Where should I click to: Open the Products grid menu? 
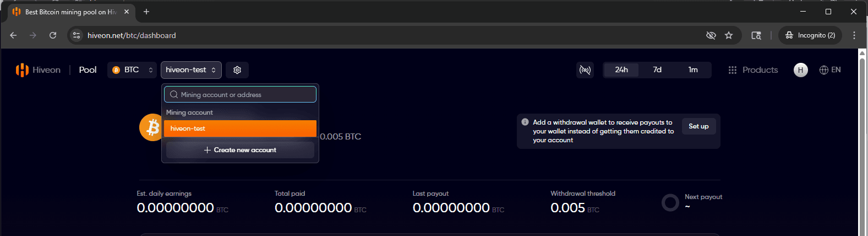tap(753, 70)
